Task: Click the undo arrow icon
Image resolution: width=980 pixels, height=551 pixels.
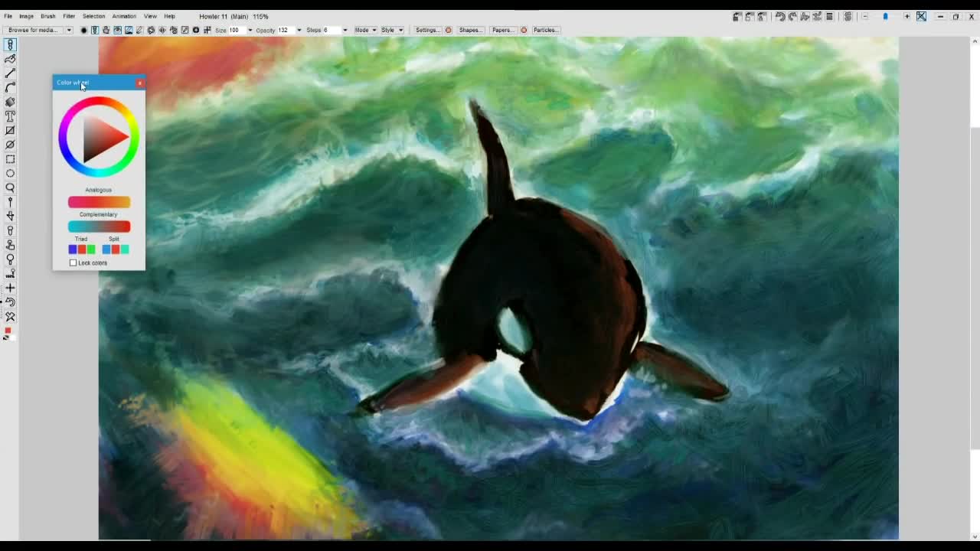Action: click(x=779, y=16)
